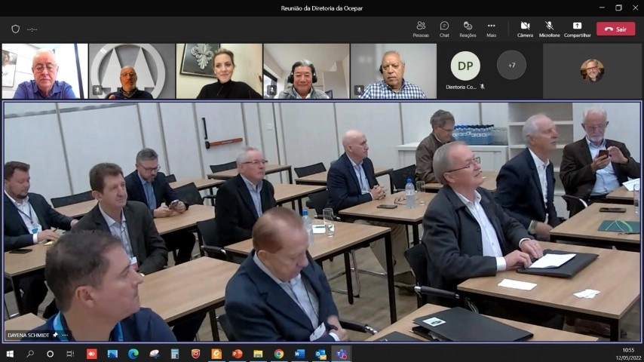Open taskbar search magnifier
644x362 pixels.
click(30, 354)
